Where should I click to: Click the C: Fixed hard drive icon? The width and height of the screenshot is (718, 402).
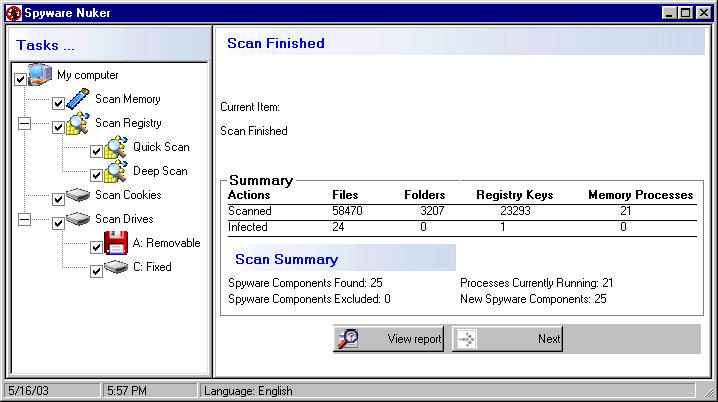(x=116, y=267)
